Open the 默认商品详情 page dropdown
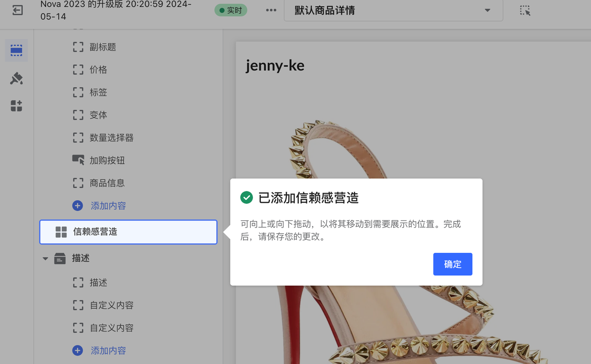The height and width of the screenshot is (364, 591). [x=393, y=11]
